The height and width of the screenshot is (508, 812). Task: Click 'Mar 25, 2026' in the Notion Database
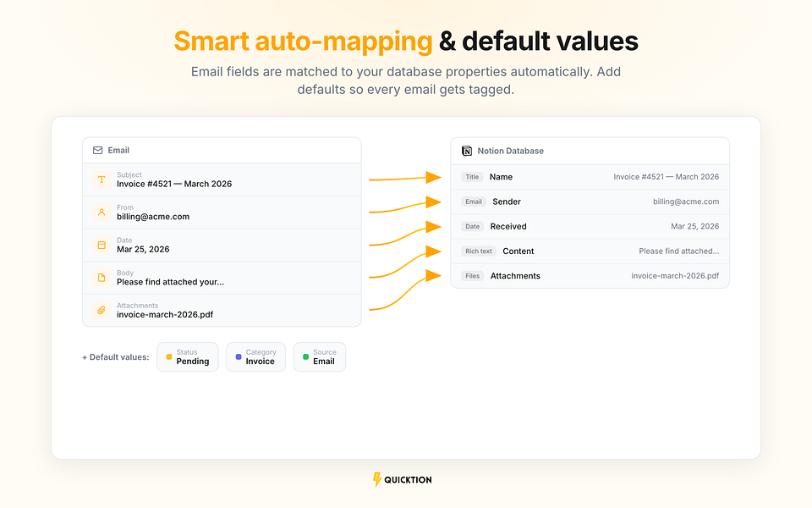[695, 227]
